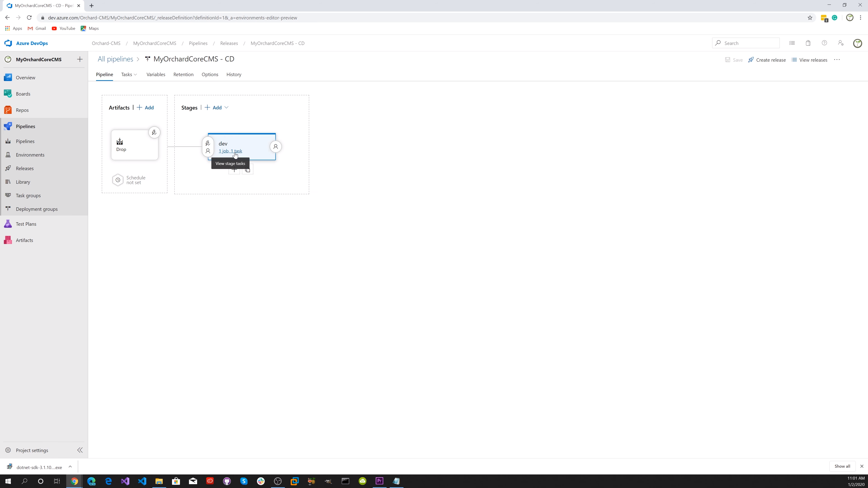Open the Overview hub in the sidebar
868x488 pixels.
(x=26, y=77)
